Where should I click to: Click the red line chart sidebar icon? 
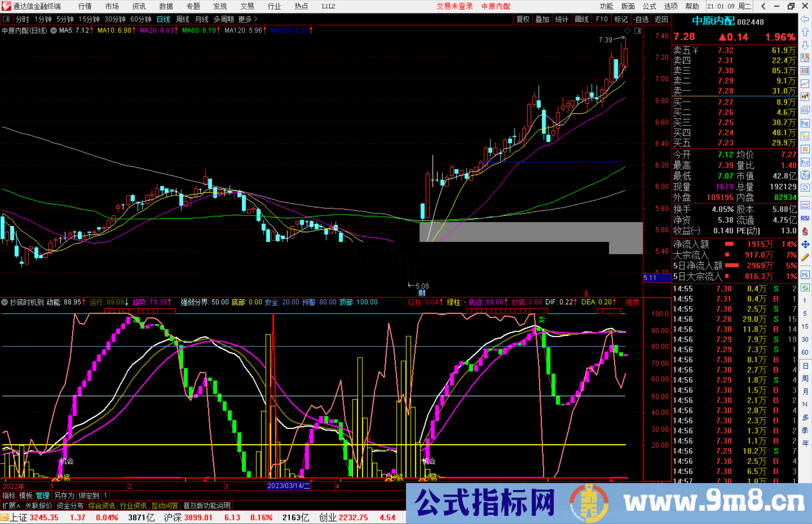click(805, 83)
